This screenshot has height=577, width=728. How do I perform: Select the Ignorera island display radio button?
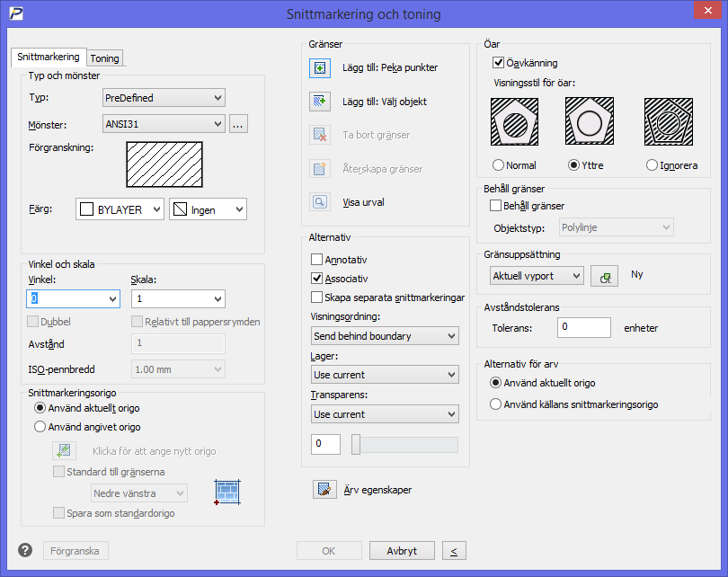(x=652, y=164)
